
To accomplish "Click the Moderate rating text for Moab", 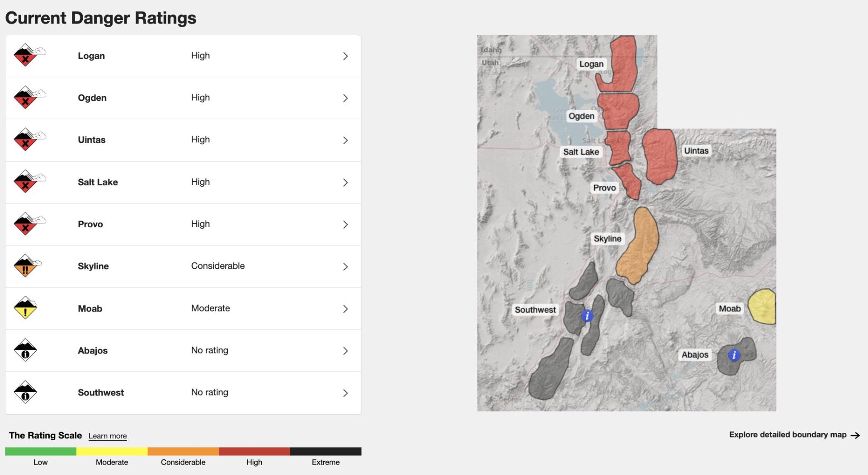I will pos(211,308).
